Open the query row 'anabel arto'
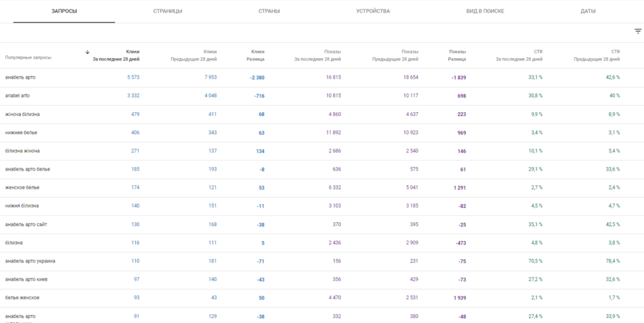The height and width of the screenshot is (323, 644). [18, 96]
